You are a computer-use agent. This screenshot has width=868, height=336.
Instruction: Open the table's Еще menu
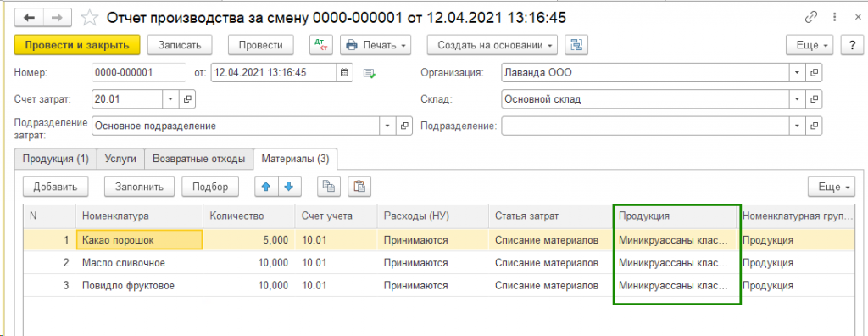[832, 187]
